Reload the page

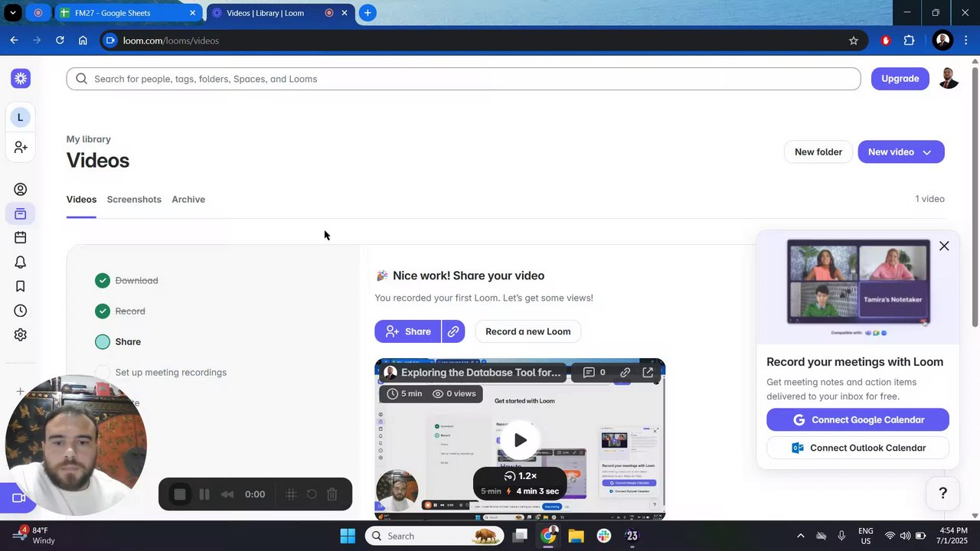(x=60, y=41)
